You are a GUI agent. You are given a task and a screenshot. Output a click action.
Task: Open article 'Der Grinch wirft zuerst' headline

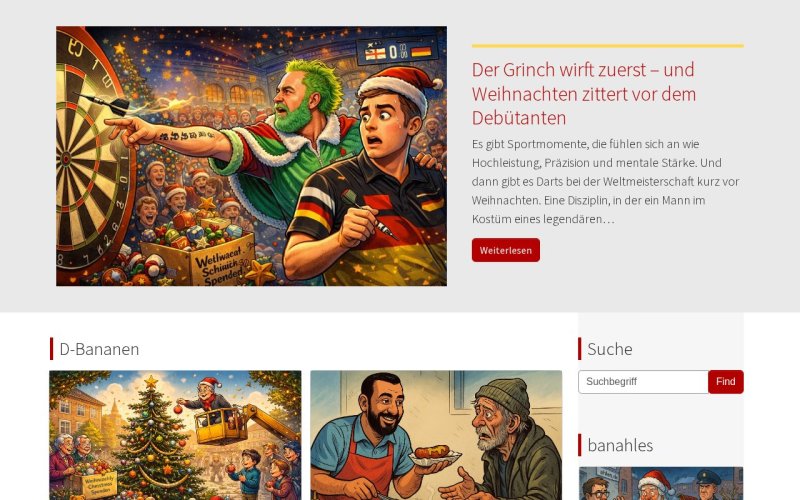[x=584, y=94]
